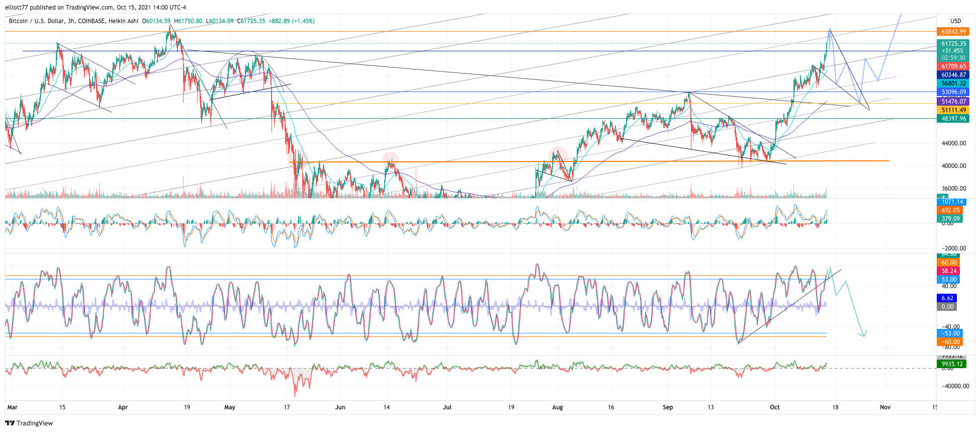Click the Apr label on time axis
Screen dimensions: 980x432
point(123,407)
